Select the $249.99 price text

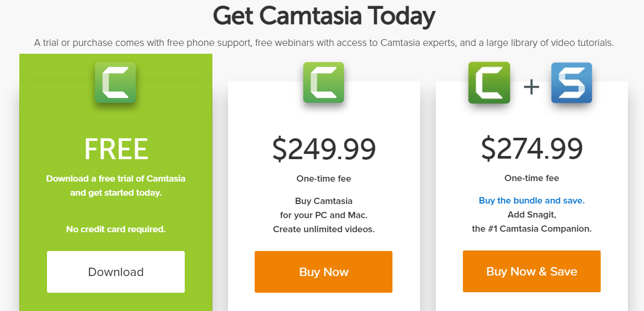[x=323, y=148]
